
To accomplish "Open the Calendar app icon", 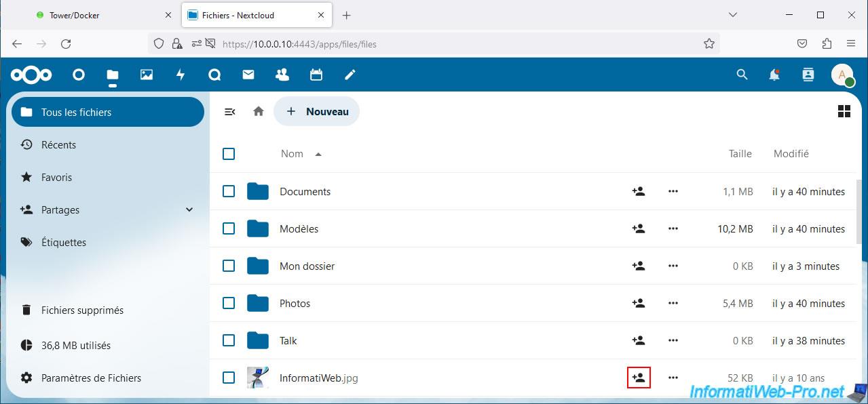I will click(316, 75).
